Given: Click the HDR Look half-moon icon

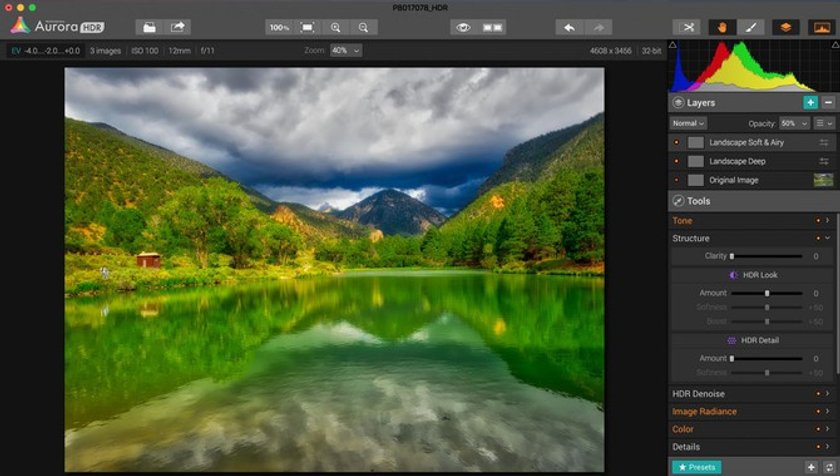Looking at the screenshot, I should click(x=734, y=275).
